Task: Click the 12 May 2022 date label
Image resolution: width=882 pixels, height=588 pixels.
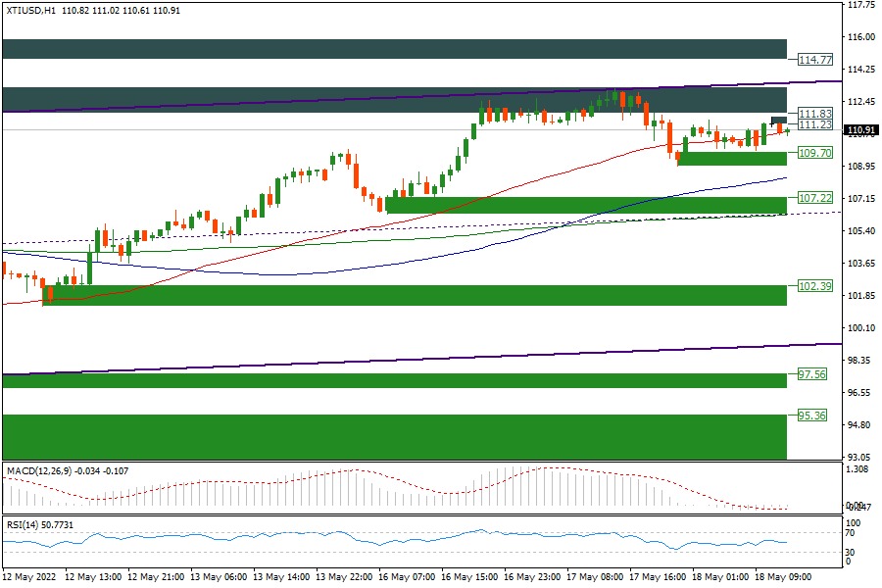Action: (29, 577)
